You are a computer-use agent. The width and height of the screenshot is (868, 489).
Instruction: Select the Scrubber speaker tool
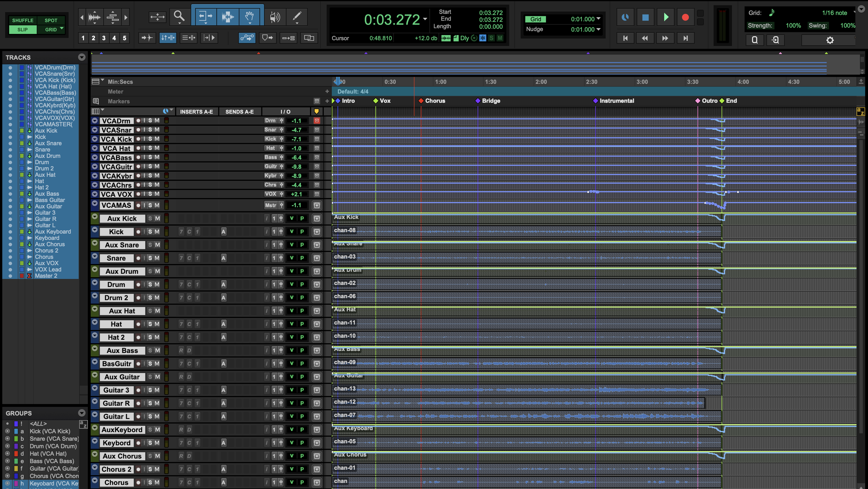[275, 16]
